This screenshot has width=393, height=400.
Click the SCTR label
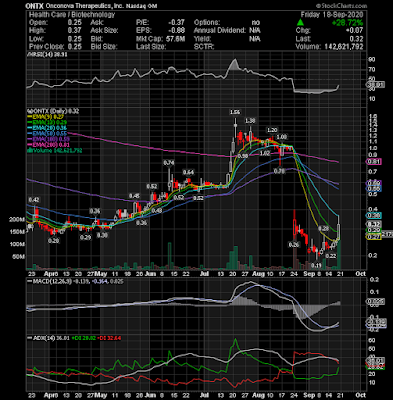[204, 47]
